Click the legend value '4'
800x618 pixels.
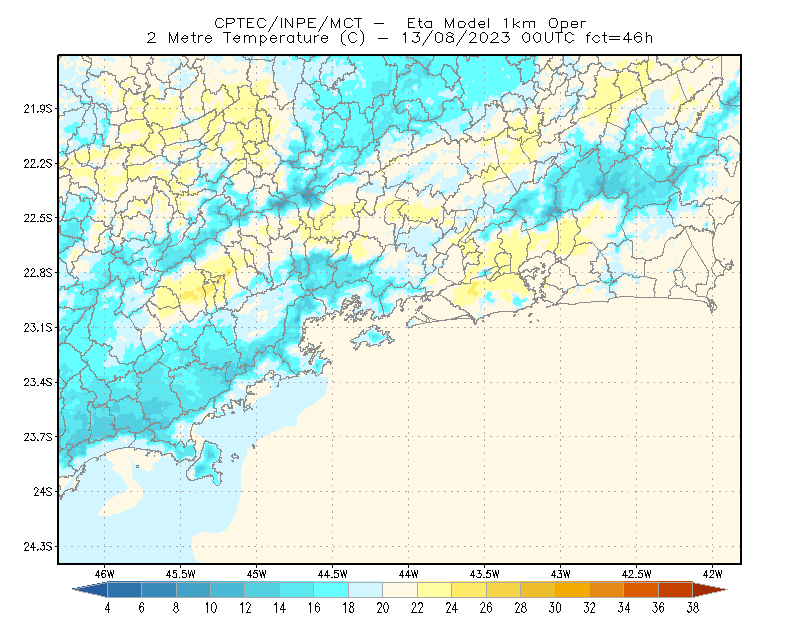[x=107, y=608]
